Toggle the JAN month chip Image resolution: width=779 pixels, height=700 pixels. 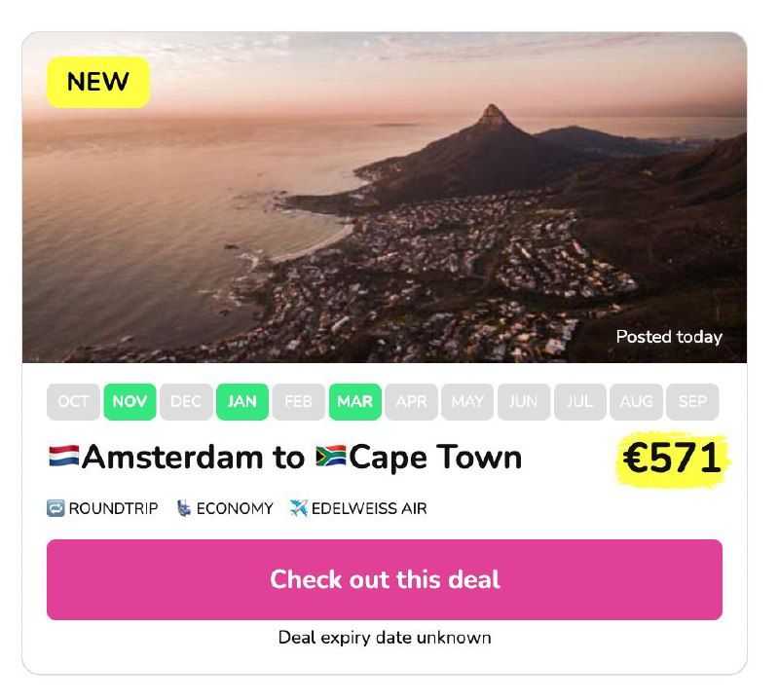[x=242, y=402]
